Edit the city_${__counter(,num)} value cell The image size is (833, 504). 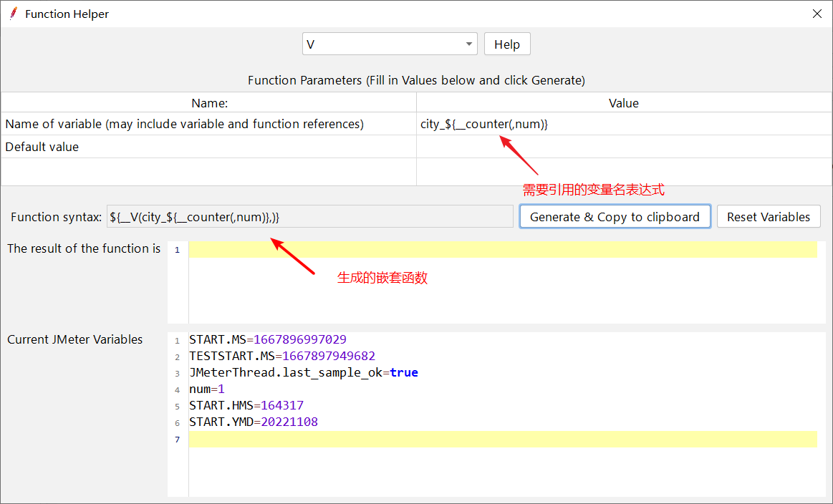click(623, 124)
